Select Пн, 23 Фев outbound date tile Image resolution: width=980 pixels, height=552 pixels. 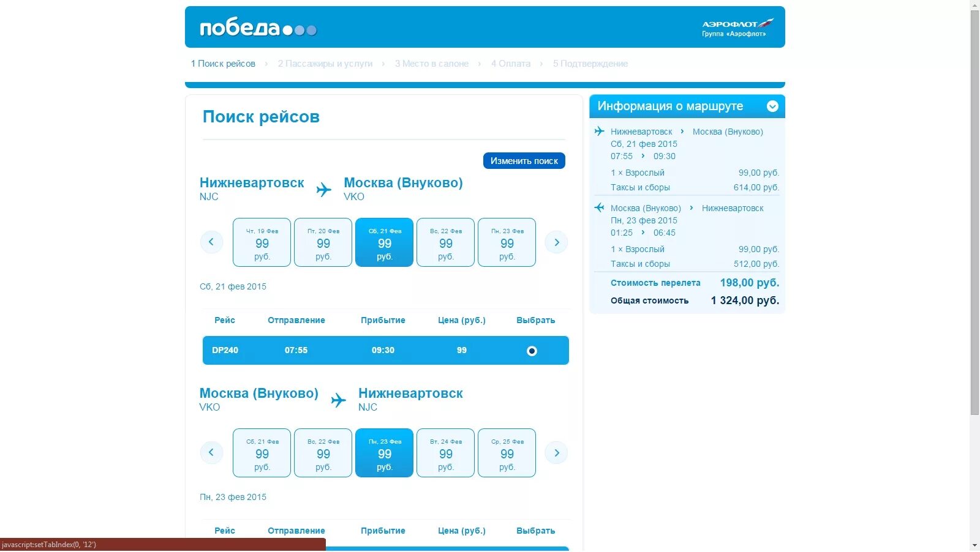[x=507, y=242]
